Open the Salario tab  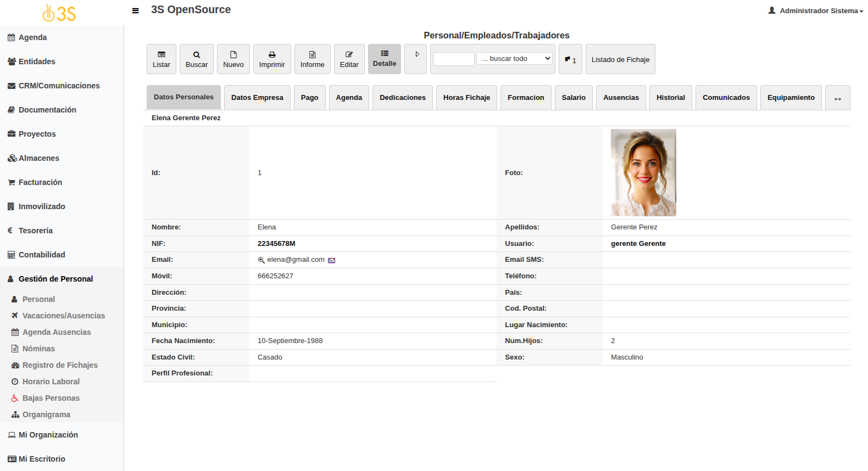[574, 98]
